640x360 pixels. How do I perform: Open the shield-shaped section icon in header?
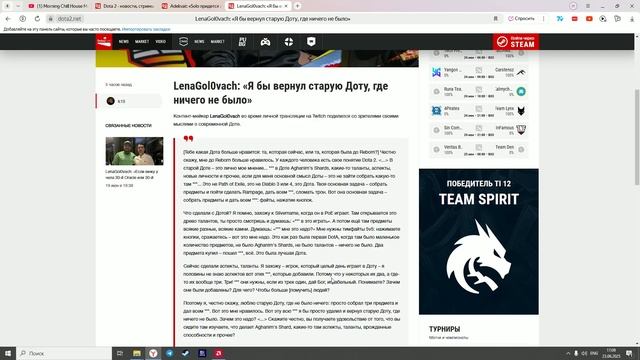tap(311, 42)
